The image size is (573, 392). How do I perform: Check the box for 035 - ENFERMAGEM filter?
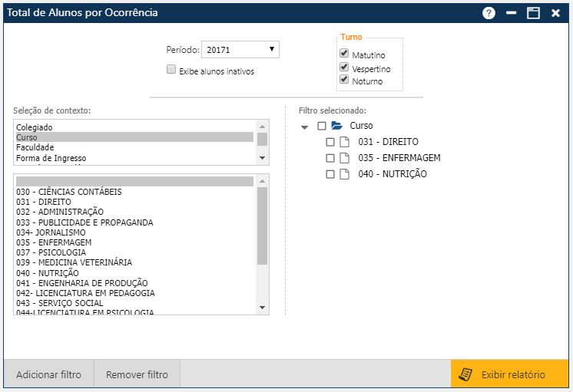330,158
